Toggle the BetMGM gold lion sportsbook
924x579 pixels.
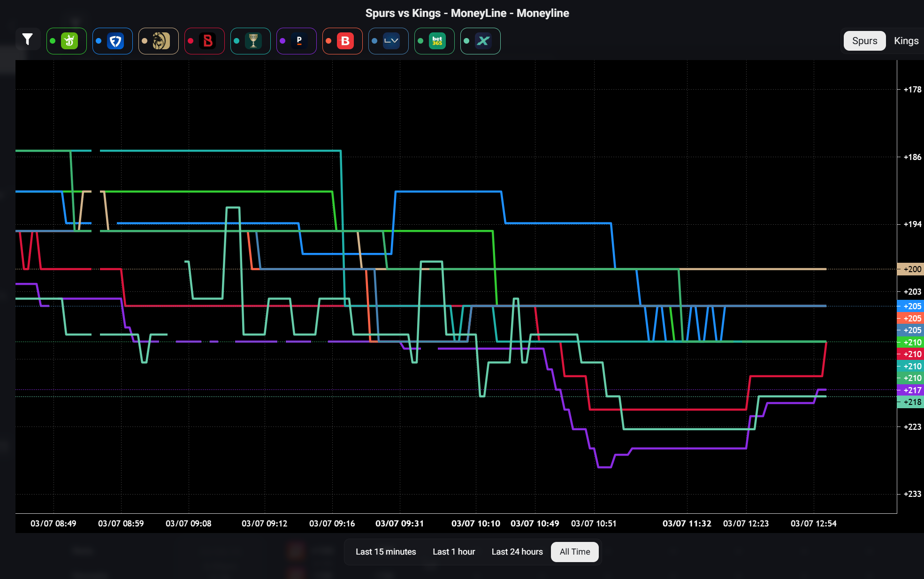(x=159, y=41)
